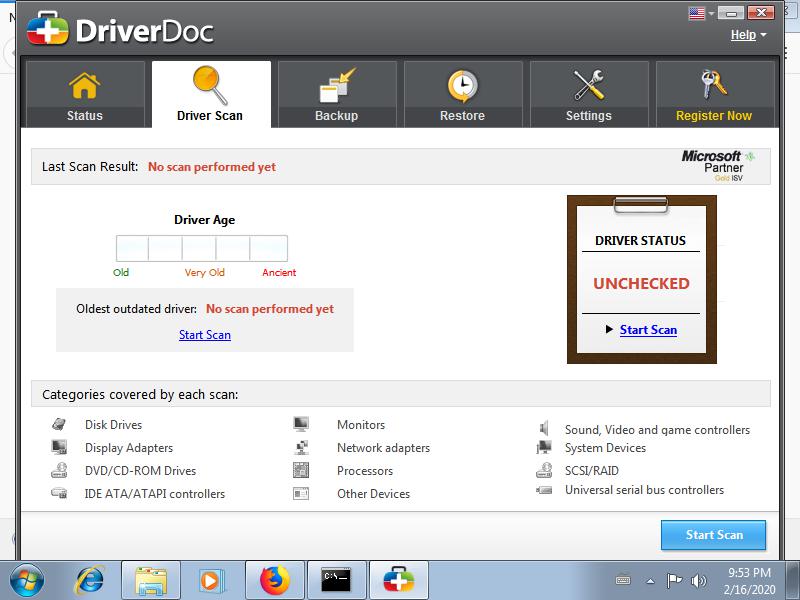Click the Processors icon
The image size is (800, 600).
pos(301,470)
